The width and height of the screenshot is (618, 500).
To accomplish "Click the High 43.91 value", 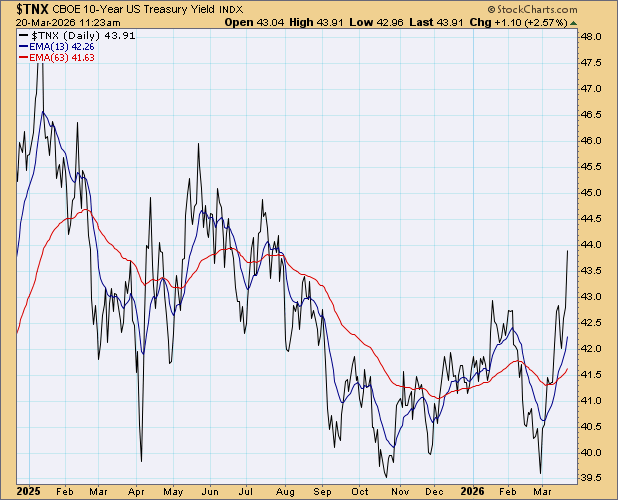I will (316, 22).
